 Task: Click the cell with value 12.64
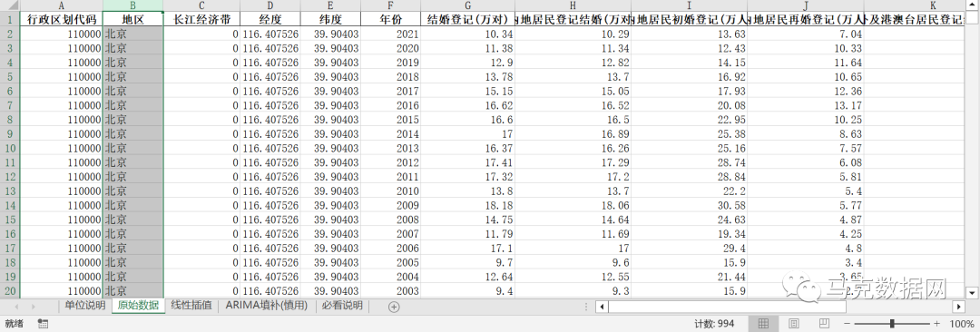[467, 277]
